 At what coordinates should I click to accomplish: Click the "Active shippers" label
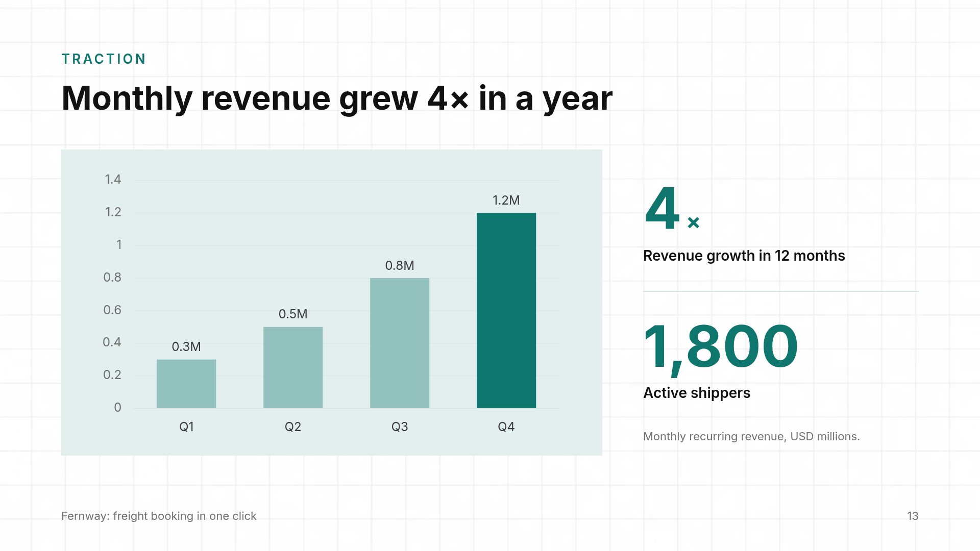[x=697, y=393]
